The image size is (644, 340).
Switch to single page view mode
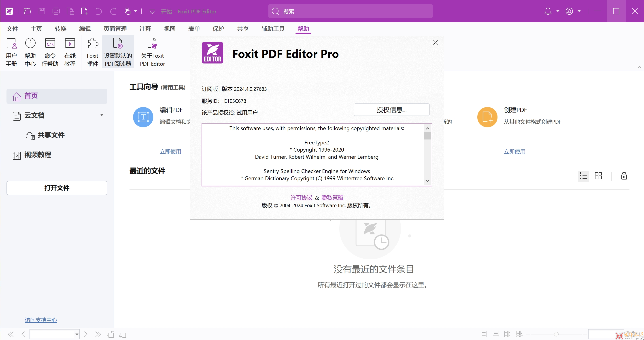(x=484, y=334)
